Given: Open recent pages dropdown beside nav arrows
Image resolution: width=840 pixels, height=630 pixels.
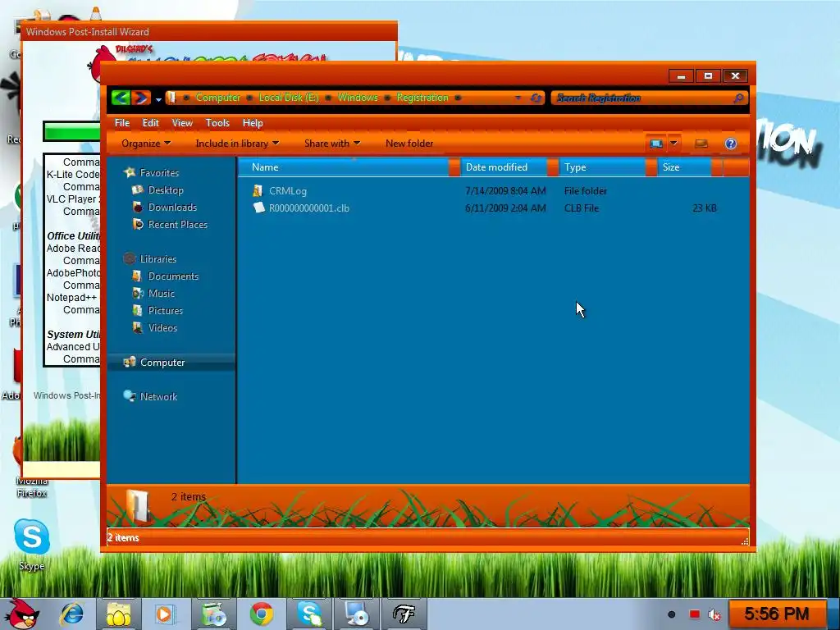Looking at the screenshot, I should pos(158,99).
